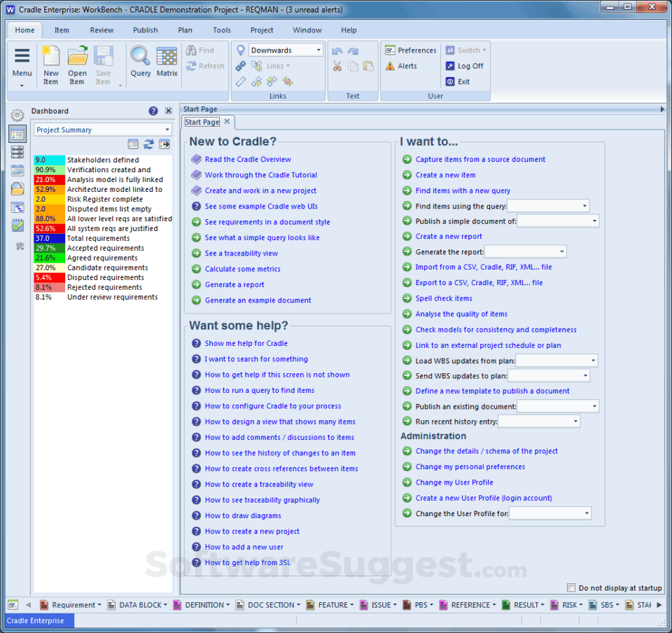Click the New Item icon in ribbon
The width and height of the screenshot is (672, 633).
point(51,57)
